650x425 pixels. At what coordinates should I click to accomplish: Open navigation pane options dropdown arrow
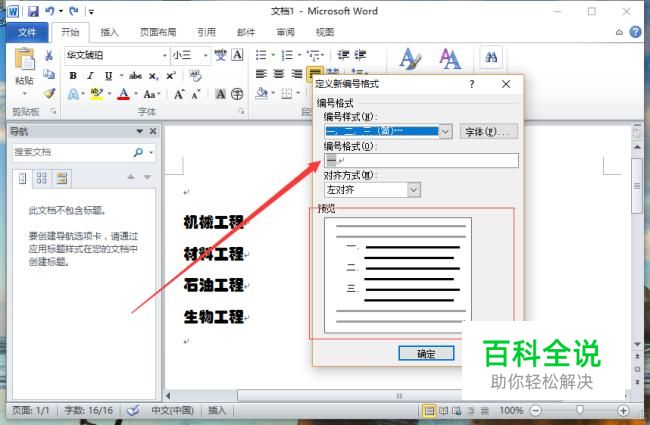[140, 131]
